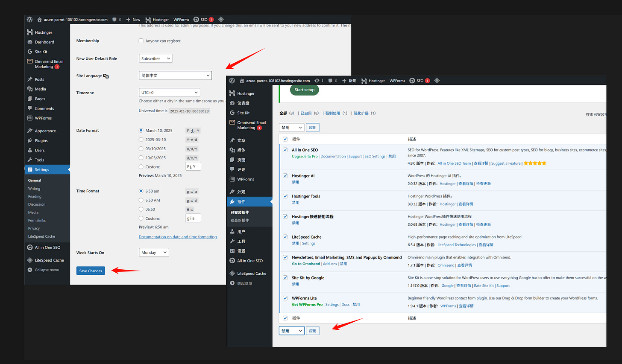This screenshot has height=364, width=622.
Task: Open 文章 in the right window's sidebar
Action: coord(241,140)
